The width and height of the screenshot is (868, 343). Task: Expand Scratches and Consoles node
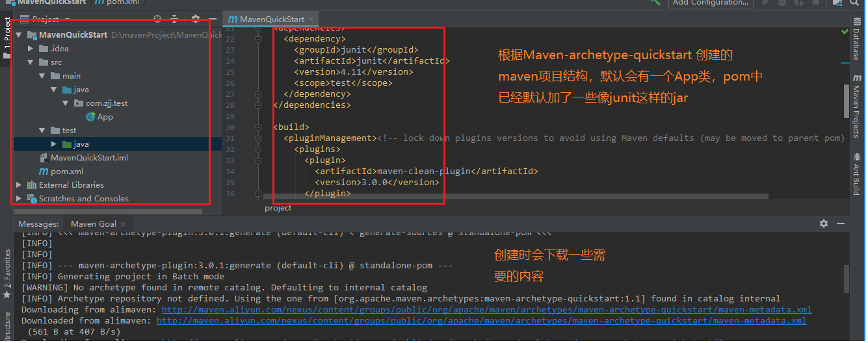point(18,199)
